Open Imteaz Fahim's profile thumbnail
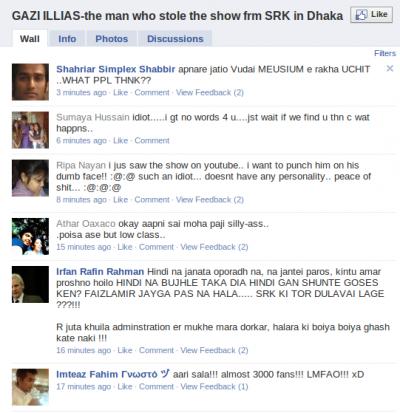The height and width of the screenshot is (413, 400). 30,387
